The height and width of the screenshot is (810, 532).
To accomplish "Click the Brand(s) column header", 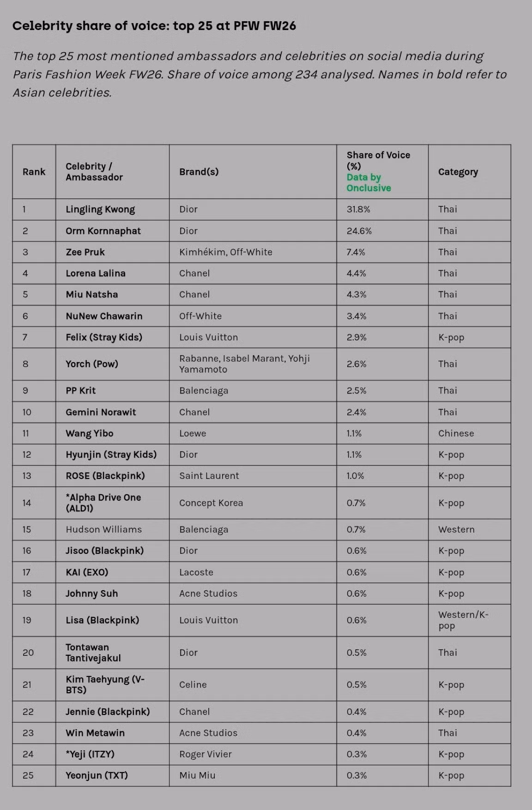I will 199,172.
